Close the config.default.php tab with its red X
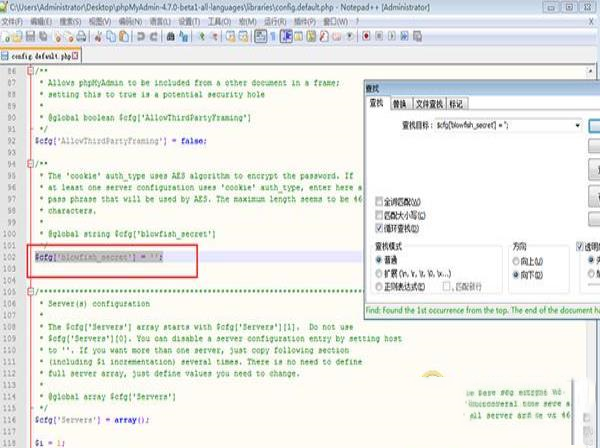 click(x=74, y=55)
